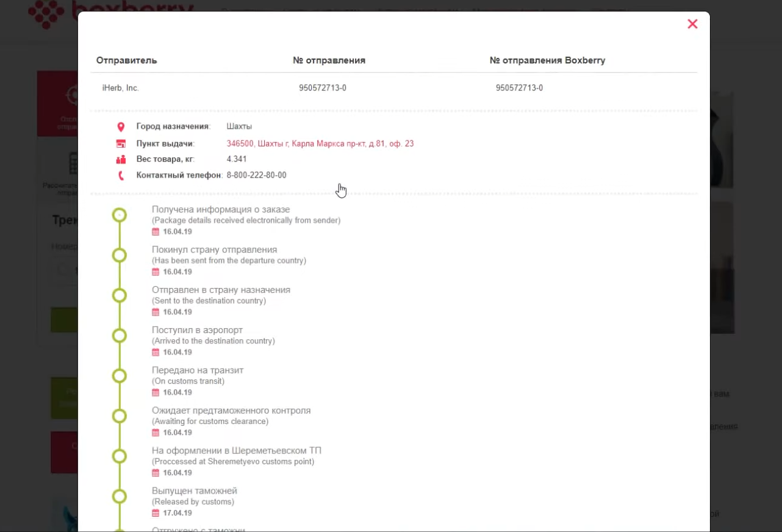Click timeline circle for Ожидает предтаможенного контроля
The image size is (782, 532).
(120, 416)
